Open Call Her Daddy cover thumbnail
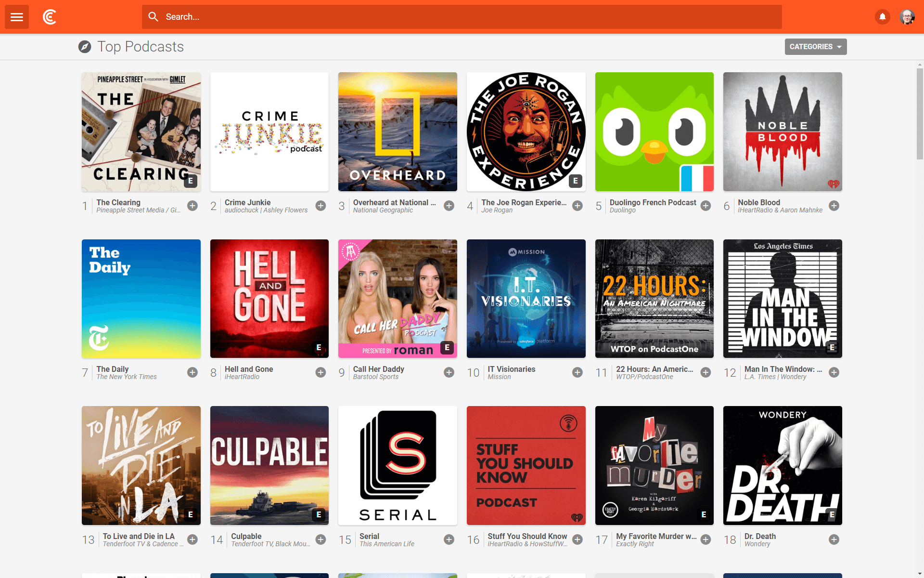924x578 pixels. [398, 299]
